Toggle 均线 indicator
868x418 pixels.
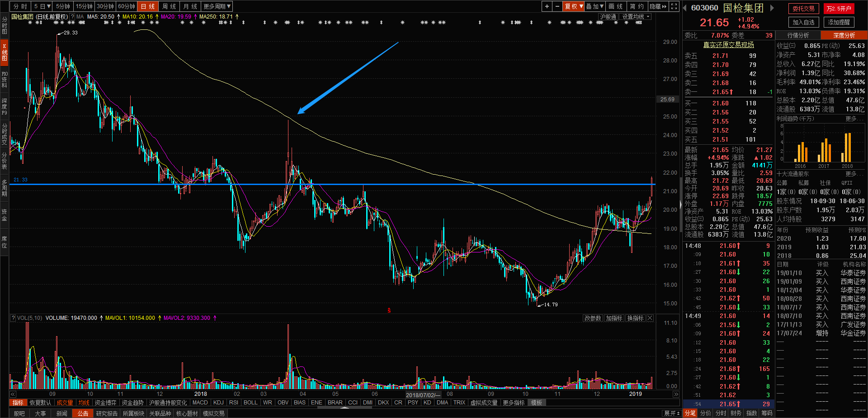point(84,403)
